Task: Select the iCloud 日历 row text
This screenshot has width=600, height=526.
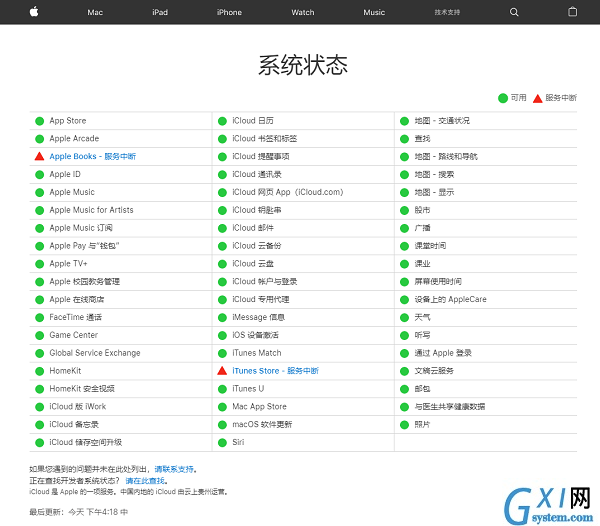Action: click(253, 121)
